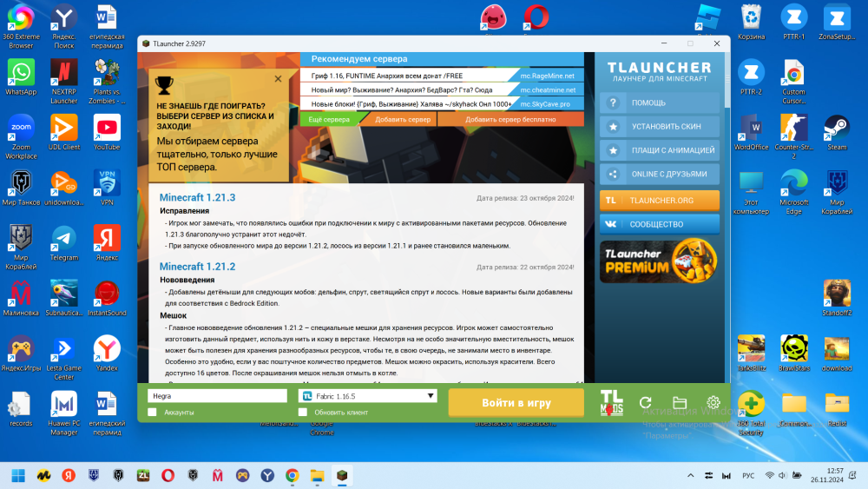The height and width of the screenshot is (489, 868).
Task: Open File Explorer from taskbar
Action: click(317, 475)
